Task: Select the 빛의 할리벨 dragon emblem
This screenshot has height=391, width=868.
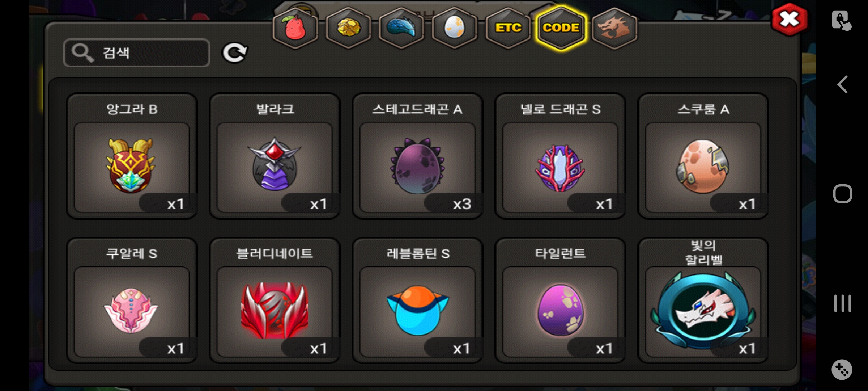Action: click(703, 300)
